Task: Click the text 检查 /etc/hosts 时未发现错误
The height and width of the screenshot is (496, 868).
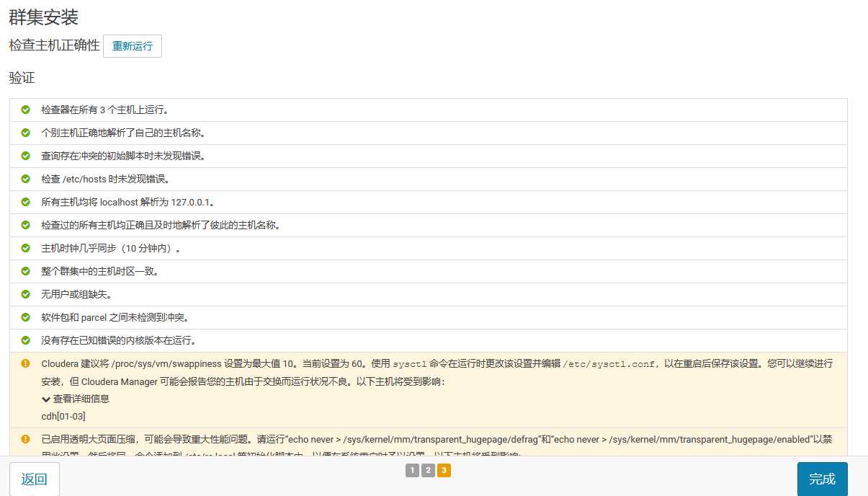Action: (x=106, y=180)
